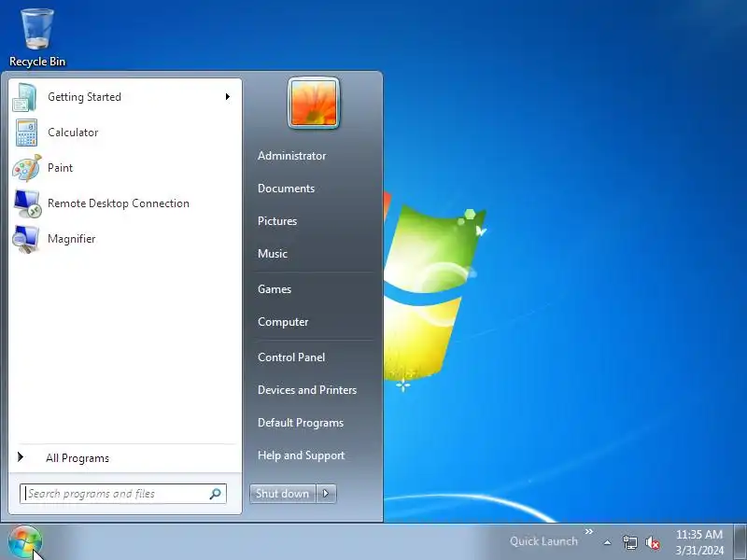Open Devices and Printers
This screenshot has width=747, height=560.
[307, 390]
